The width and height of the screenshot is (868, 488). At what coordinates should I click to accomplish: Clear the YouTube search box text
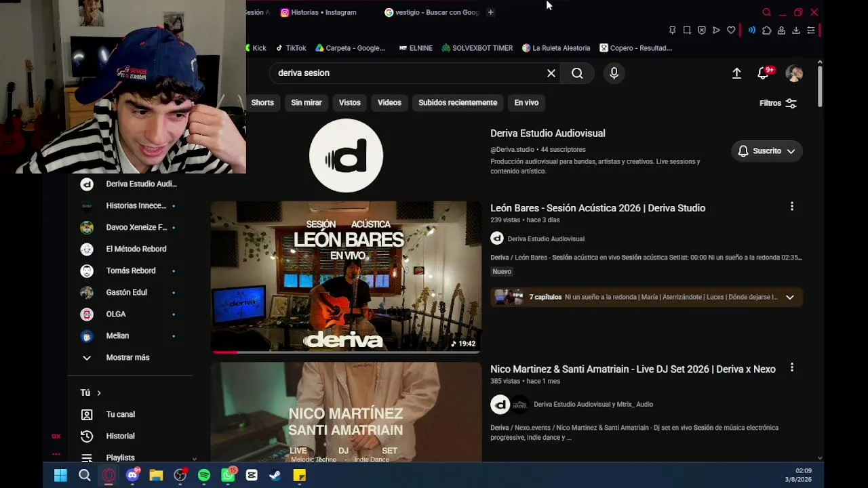point(551,73)
